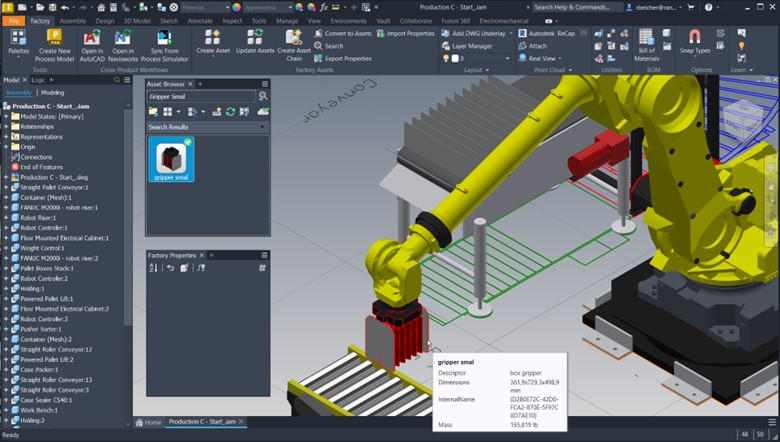Click Attach point cloud
Screen dimensions: 780x442
(x=532, y=46)
